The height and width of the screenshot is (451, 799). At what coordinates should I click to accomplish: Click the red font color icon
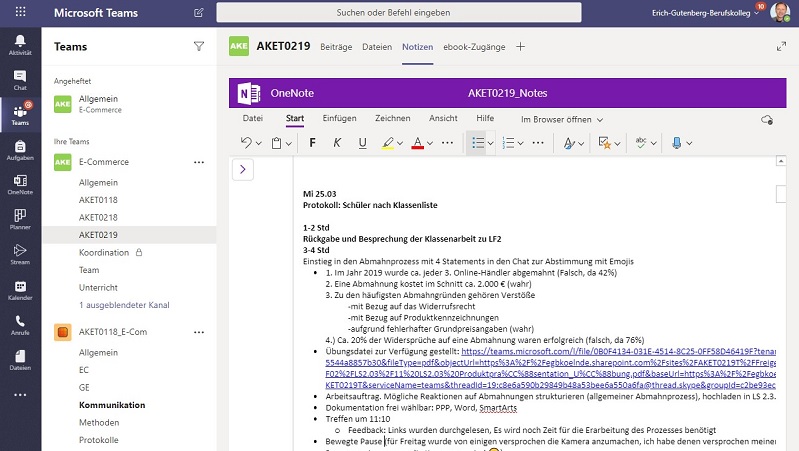click(417, 143)
